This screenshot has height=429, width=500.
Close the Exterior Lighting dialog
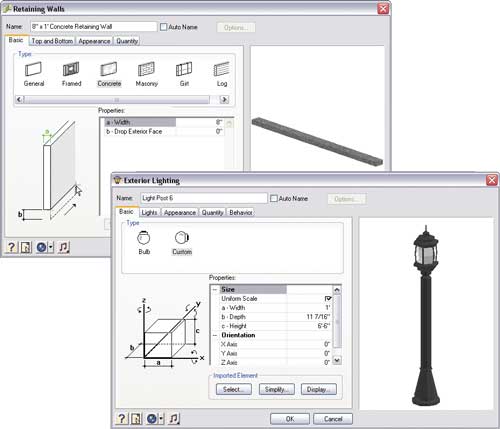(492, 180)
